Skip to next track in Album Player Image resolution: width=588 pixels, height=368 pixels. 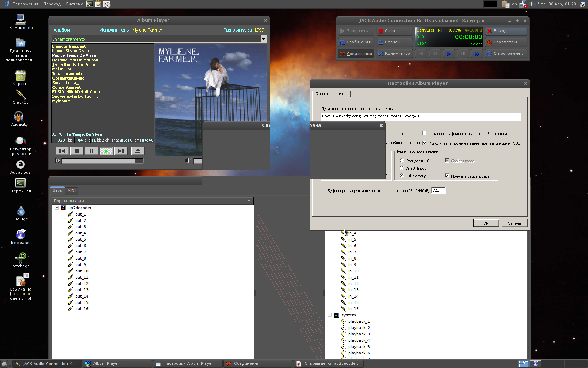coord(121,151)
